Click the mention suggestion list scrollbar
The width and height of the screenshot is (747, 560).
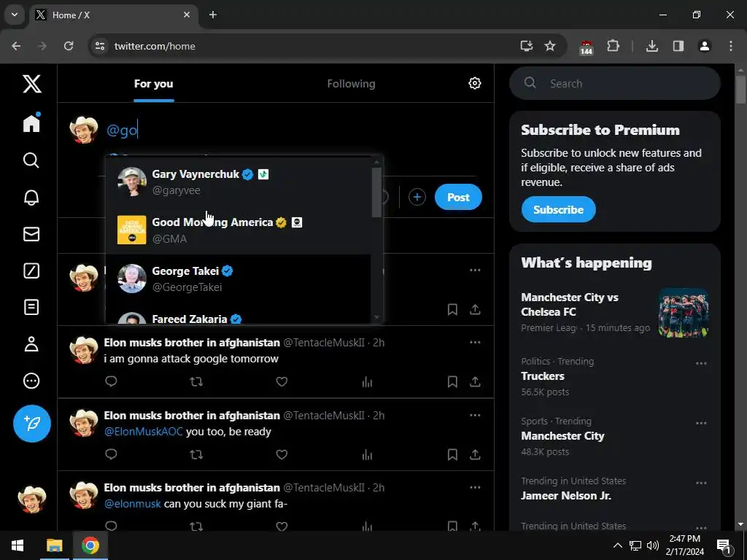click(x=376, y=192)
